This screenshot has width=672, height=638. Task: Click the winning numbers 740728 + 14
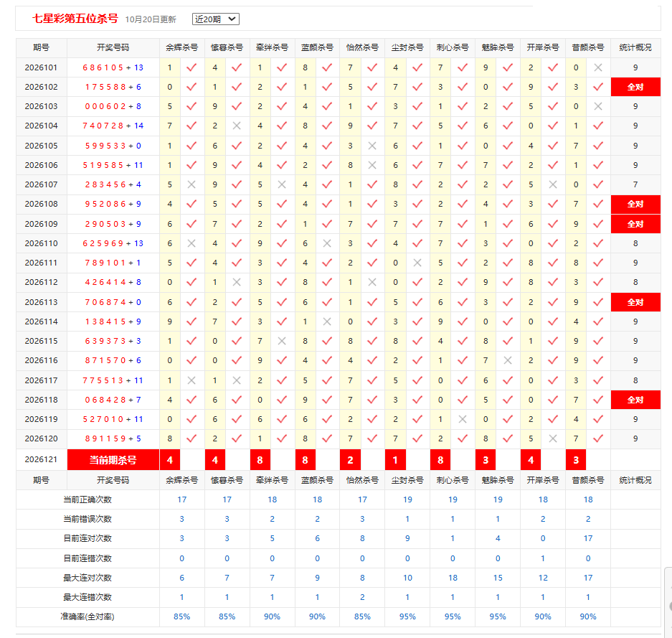pyautogui.click(x=113, y=126)
